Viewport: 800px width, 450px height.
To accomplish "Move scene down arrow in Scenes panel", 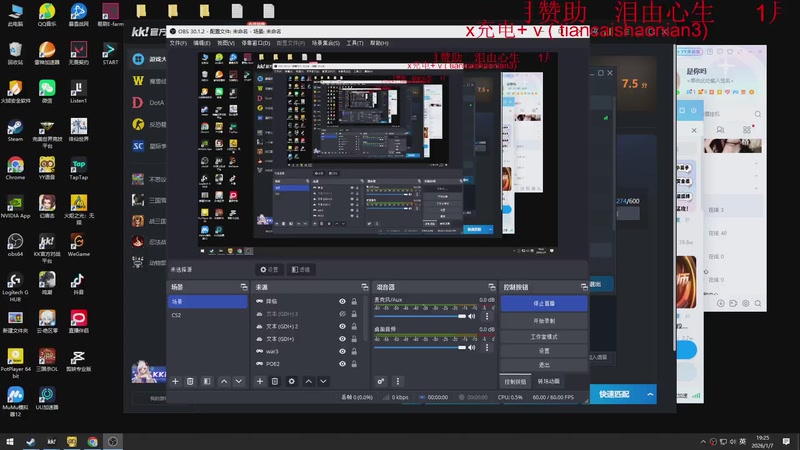I will click(x=238, y=381).
